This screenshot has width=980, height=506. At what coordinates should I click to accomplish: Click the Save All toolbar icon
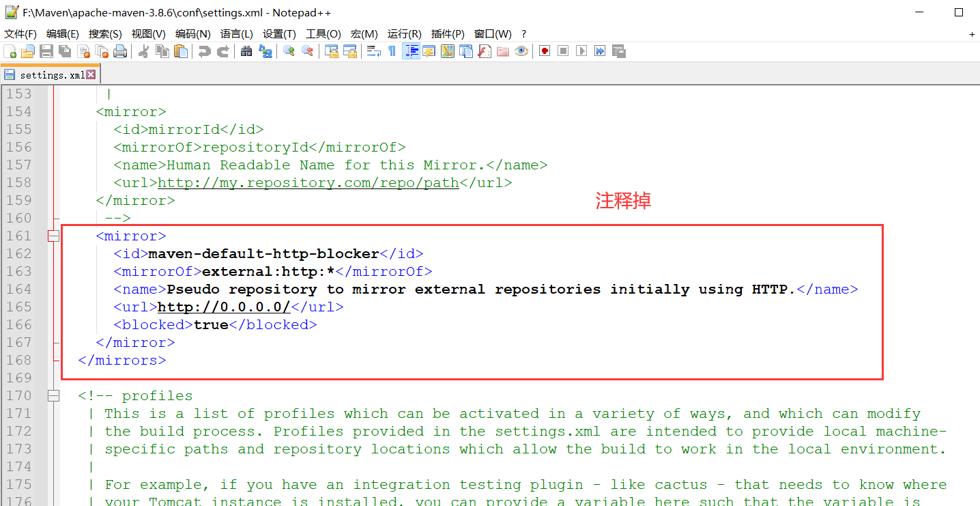[65, 51]
